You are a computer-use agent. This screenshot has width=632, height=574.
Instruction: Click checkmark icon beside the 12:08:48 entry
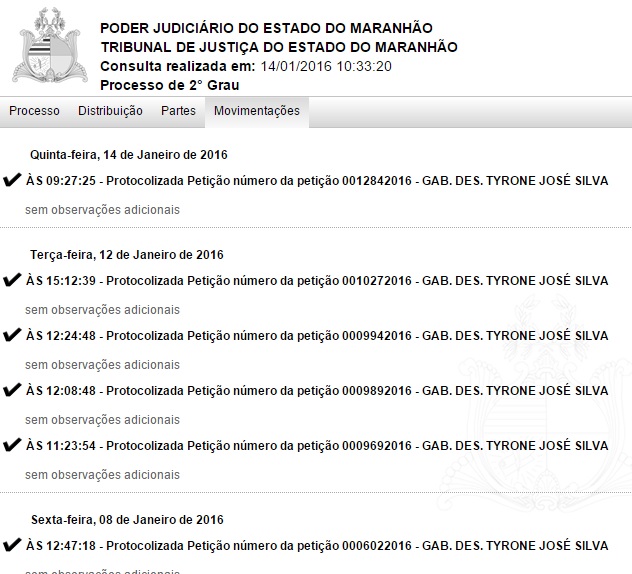pos(13,391)
